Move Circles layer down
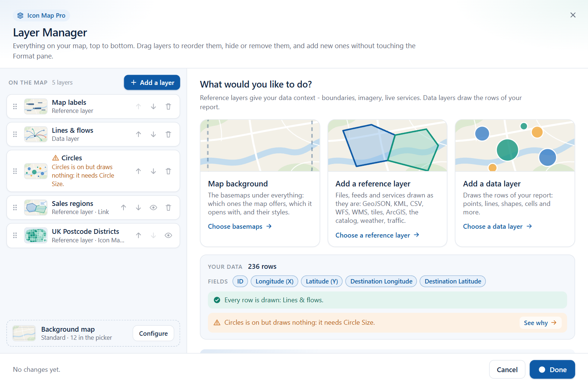 153,171
